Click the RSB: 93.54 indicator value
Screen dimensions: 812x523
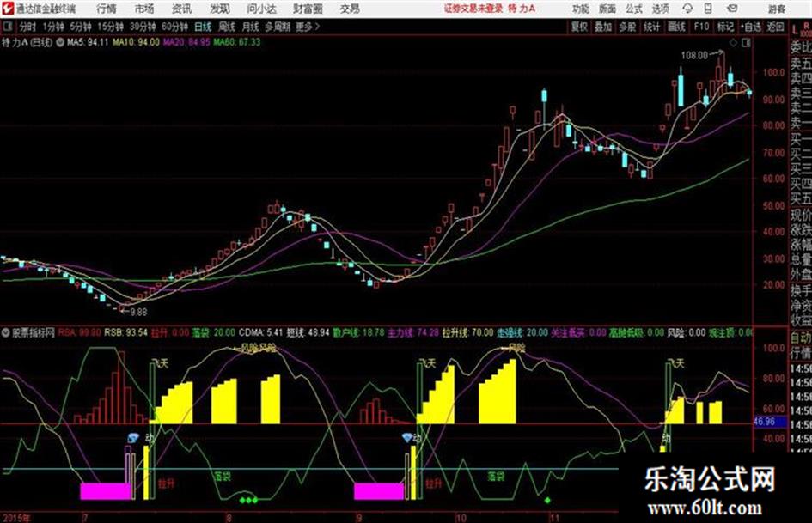[125, 332]
